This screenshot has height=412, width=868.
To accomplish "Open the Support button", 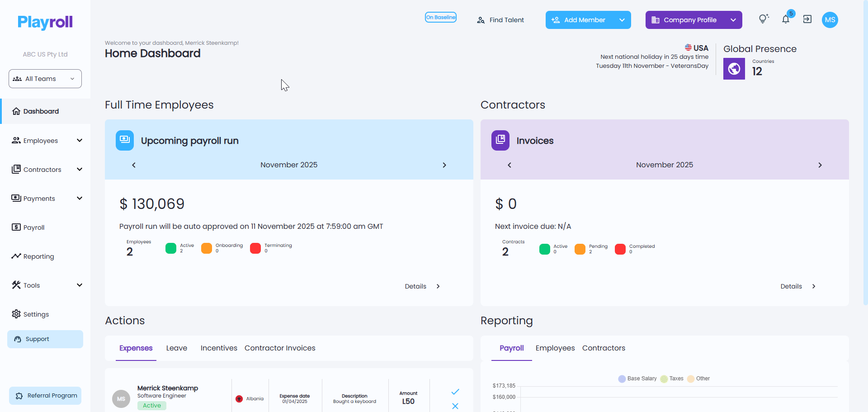I will click(45, 339).
